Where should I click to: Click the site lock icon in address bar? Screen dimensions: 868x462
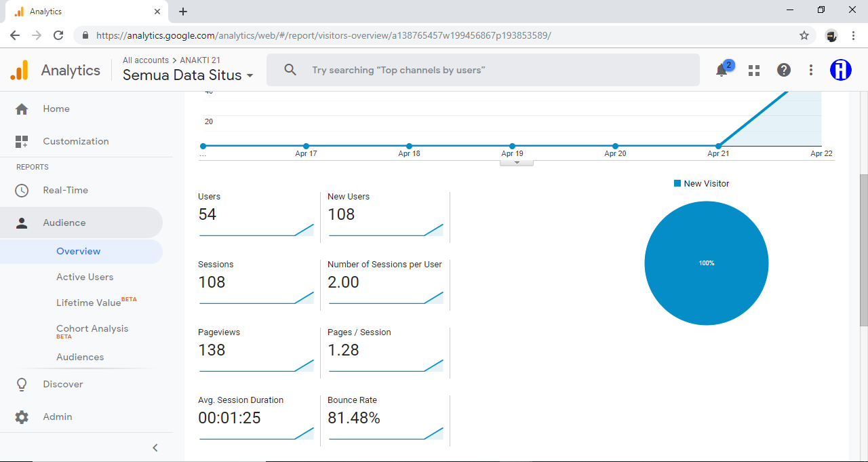85,35
